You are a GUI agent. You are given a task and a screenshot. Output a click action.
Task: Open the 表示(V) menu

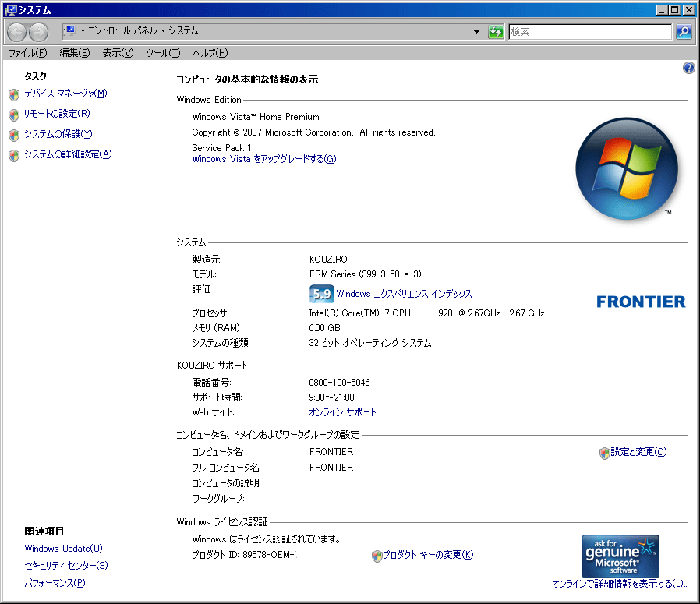click(x=118, y=53)
